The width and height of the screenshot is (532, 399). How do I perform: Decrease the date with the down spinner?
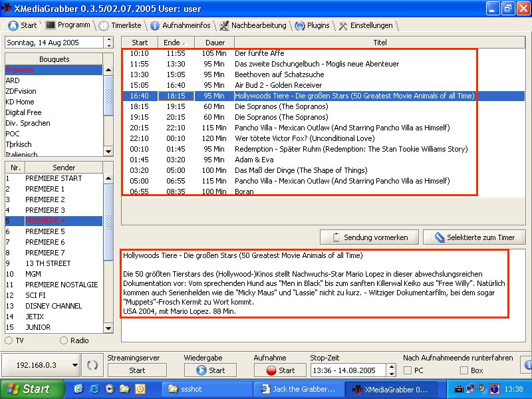coord(109,45)
